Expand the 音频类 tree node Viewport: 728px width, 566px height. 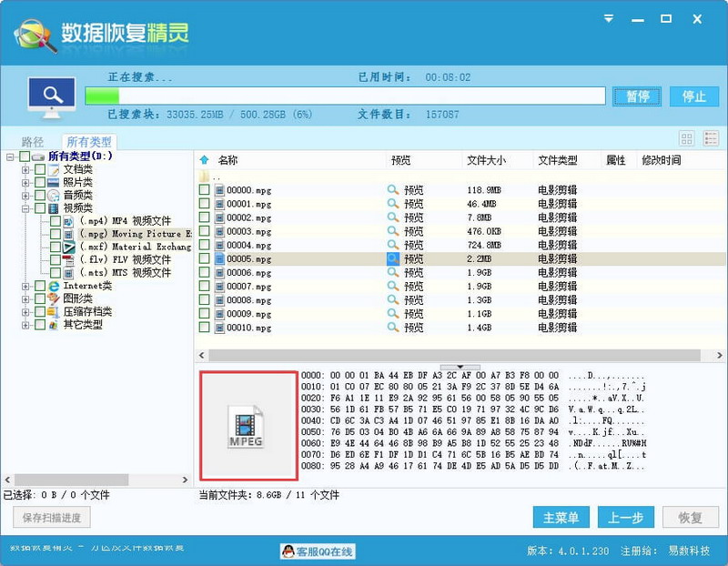[25, 196]
